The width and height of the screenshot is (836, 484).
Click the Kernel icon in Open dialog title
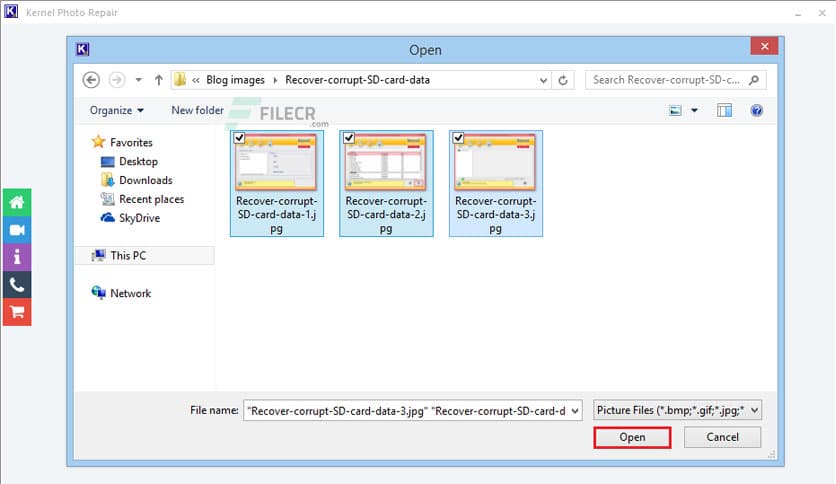tap(82, 49)
